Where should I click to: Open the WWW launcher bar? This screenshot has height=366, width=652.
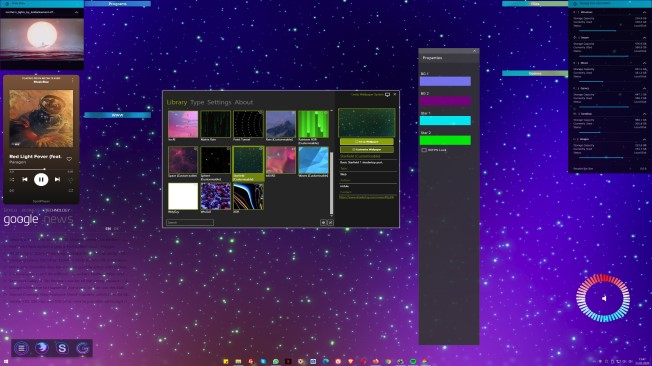118,115
